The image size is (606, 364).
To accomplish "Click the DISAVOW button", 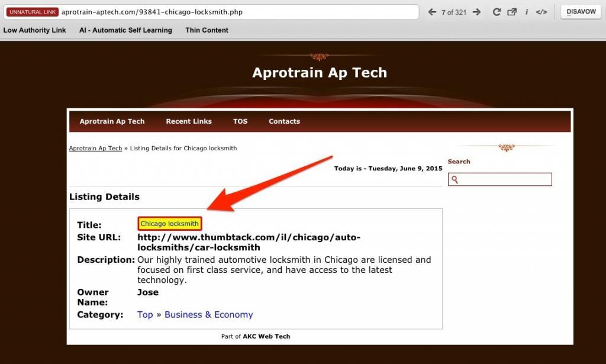I will (x=580, y=11).
